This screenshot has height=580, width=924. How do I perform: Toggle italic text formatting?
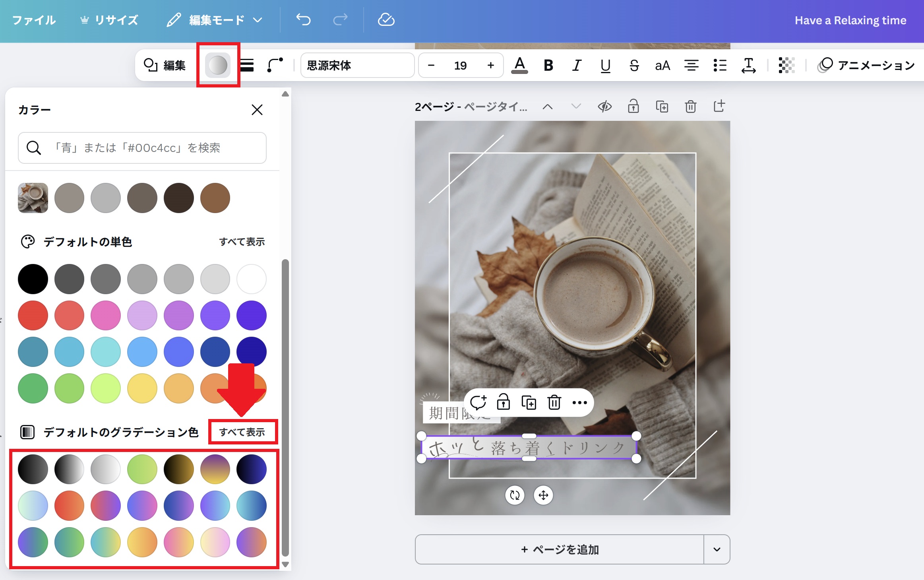click(x=577, y=65)
